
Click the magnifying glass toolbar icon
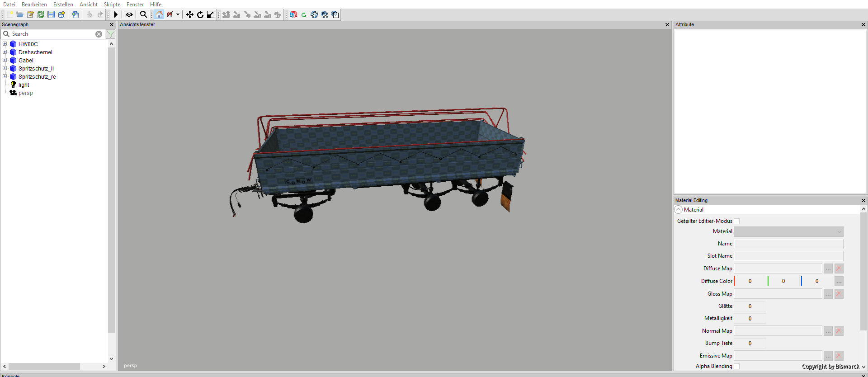click(143, 14)
